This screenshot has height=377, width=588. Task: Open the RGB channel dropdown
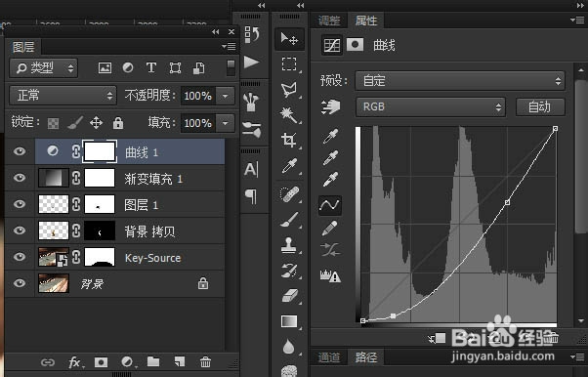pyautogui.click(x=430, y=106)
